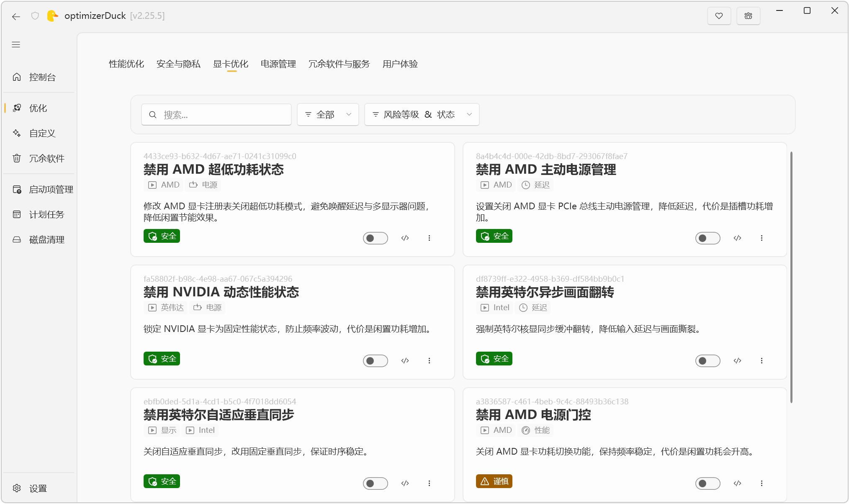This screenshot has height=504, width=849.
Task: Click version label [v2.25.5]
Action: [x=147, y=16]
